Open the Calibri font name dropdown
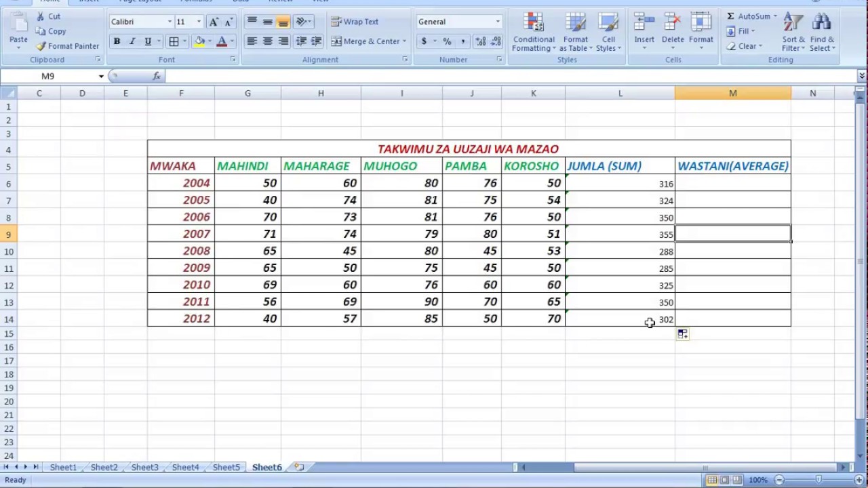The height and width of the screenshot is (488, 868). [170, 22]
